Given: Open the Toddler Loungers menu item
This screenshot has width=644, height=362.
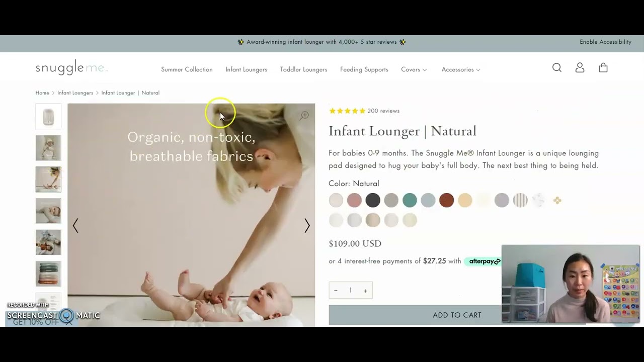Looking at the screenshot, I should (x=303, y=69).
